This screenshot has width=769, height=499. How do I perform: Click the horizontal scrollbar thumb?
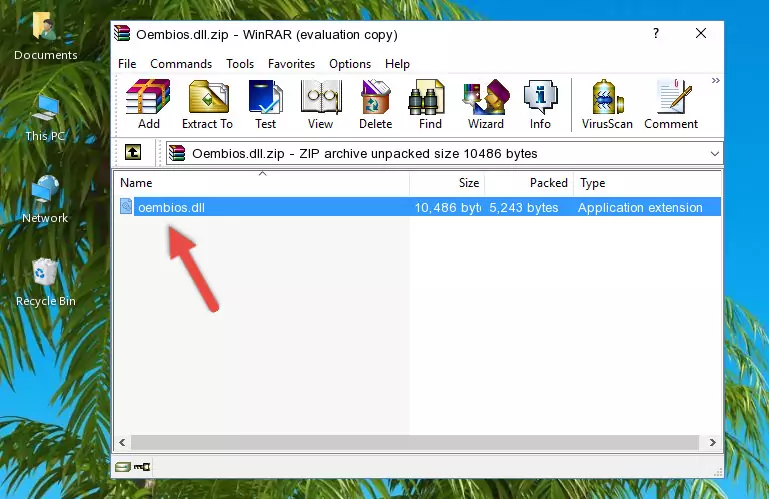tap(414, 443)
